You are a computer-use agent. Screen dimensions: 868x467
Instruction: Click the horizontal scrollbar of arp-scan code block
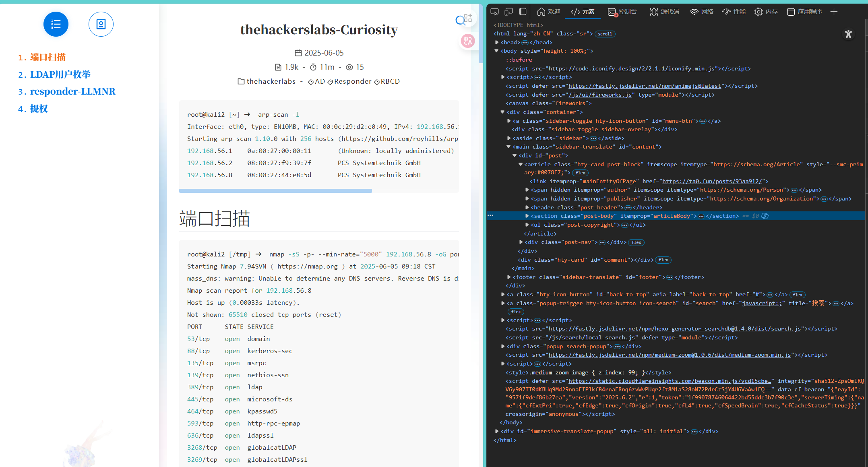275,191
